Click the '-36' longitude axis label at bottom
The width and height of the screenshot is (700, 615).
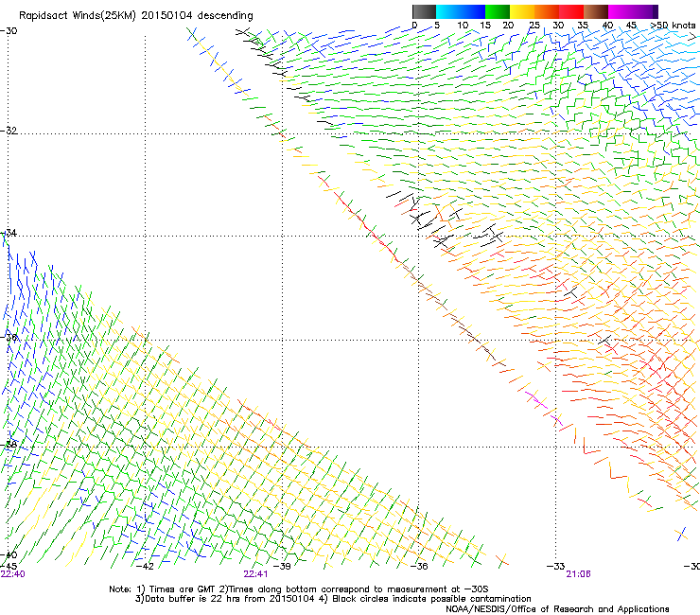(419, 567)
